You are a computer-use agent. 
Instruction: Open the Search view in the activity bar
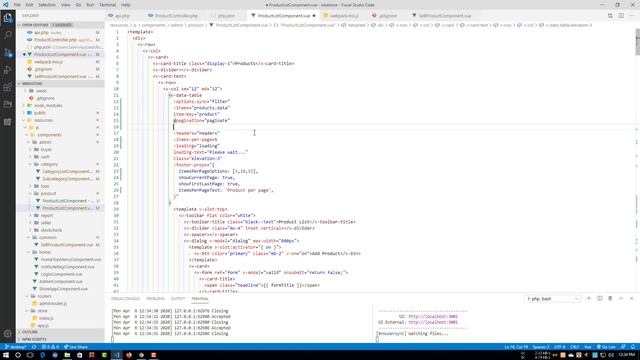pos(8,35)
